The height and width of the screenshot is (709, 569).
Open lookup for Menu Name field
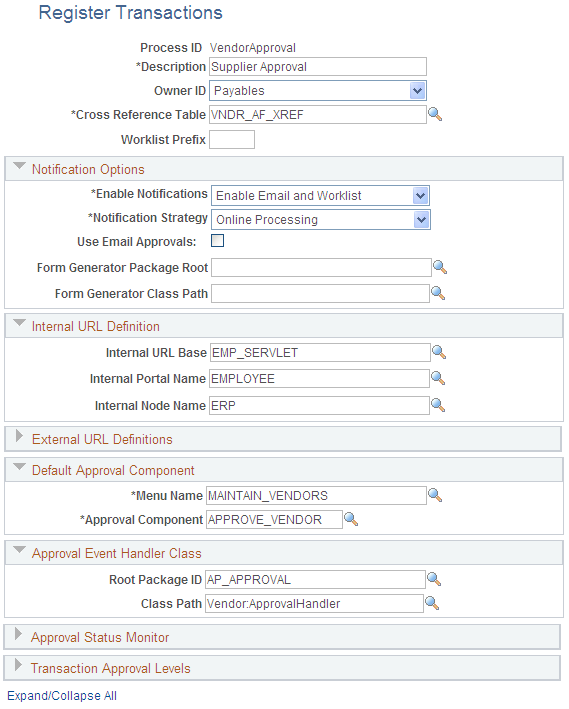pos(435,495)
